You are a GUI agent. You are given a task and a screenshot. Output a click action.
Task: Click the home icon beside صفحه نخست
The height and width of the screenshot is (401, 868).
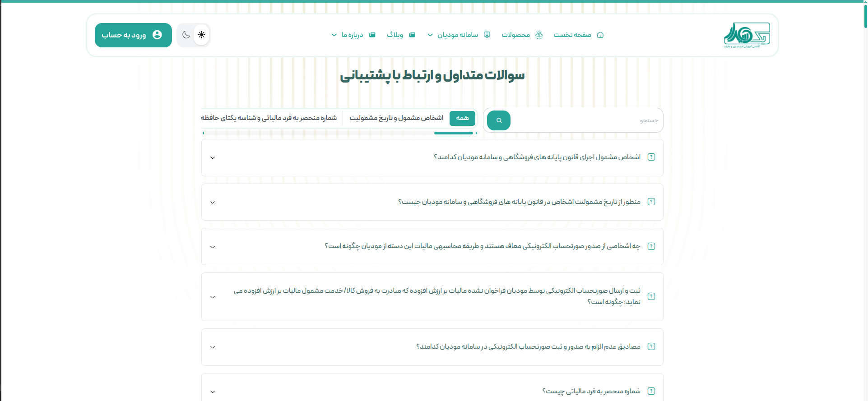[x=600, y=35]
